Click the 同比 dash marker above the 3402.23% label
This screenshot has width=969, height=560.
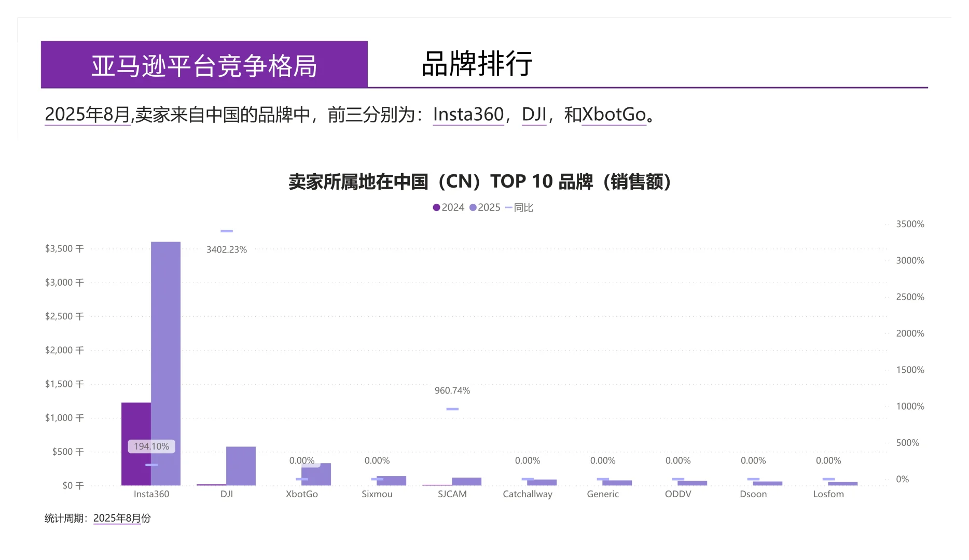[227, 231]
